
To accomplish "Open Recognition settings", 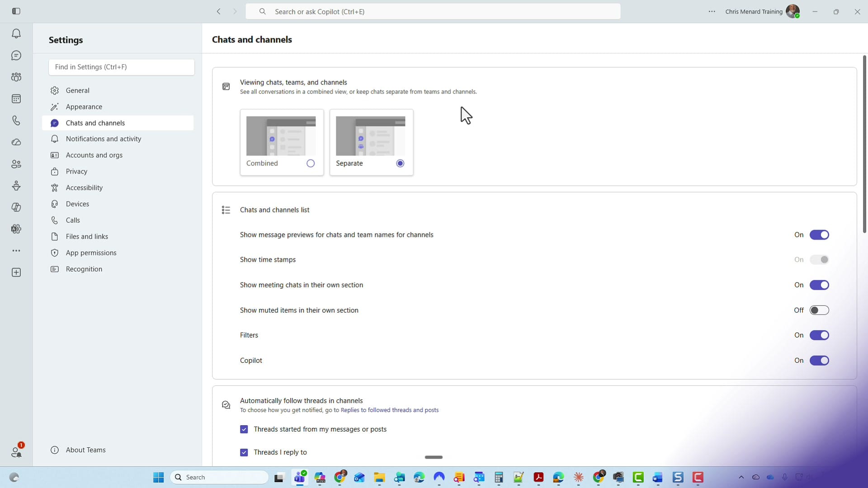I will coord(118,269).
